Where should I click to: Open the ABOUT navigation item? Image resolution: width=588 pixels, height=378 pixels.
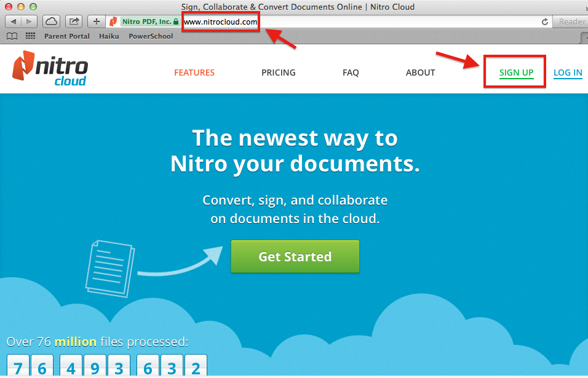tap(420, 73)
